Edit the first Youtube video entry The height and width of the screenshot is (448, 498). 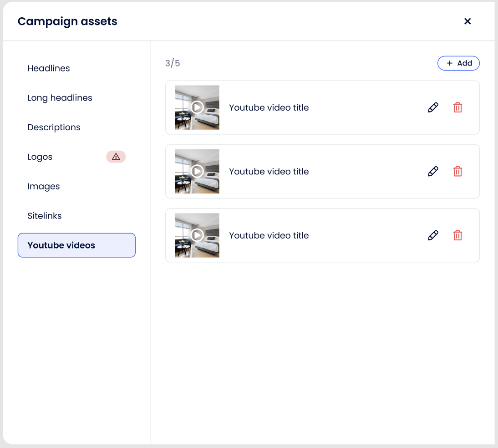click(x=433, y=107)
